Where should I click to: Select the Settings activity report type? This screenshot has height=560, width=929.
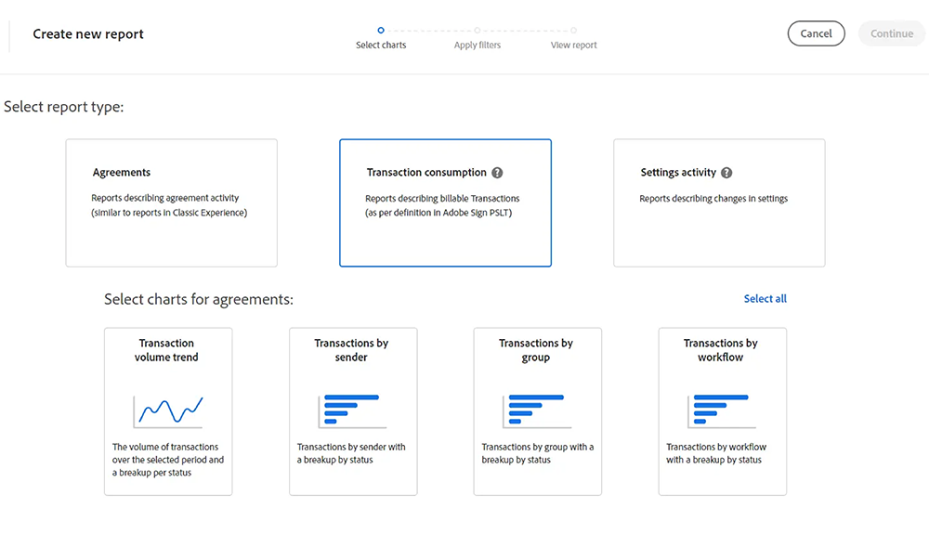pyautogui.click(x=719, y=202)
